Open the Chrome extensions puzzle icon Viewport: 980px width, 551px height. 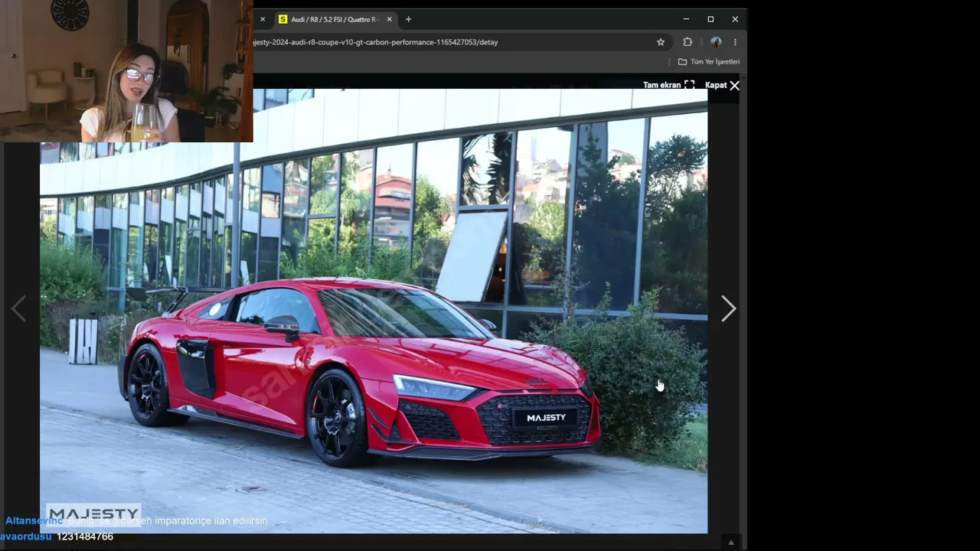click(x=688, y=42)
